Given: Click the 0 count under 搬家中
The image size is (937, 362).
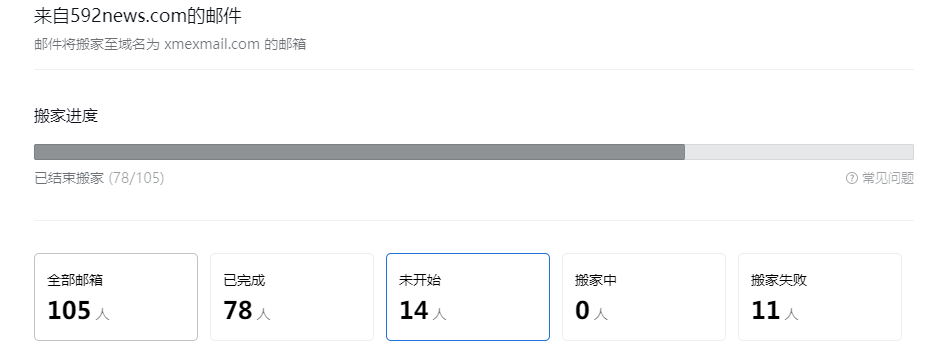Looking at the screenshot, I should [x=582, y=311].
